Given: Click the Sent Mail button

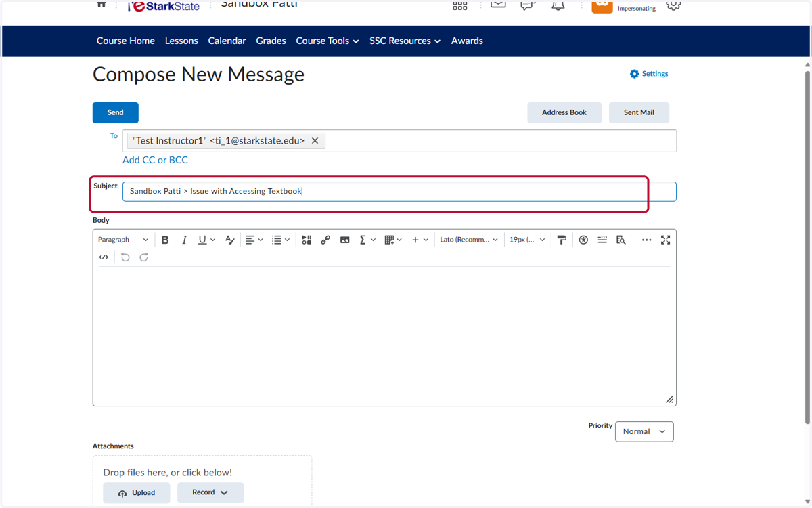Looking at the screenshot, I should pyautogui.click(x=639, y=112).
